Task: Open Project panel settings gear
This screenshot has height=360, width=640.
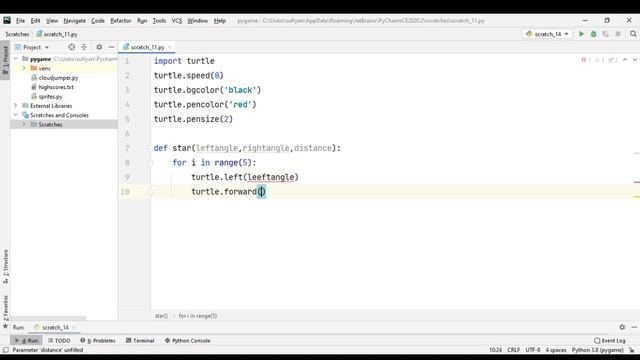Action: (x=99, y=47)
